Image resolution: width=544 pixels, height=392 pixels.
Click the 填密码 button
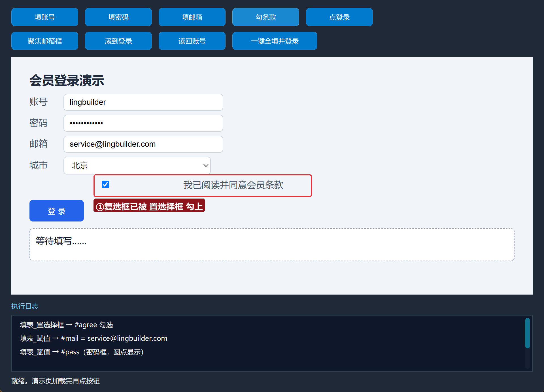click(x=118, y=17)
